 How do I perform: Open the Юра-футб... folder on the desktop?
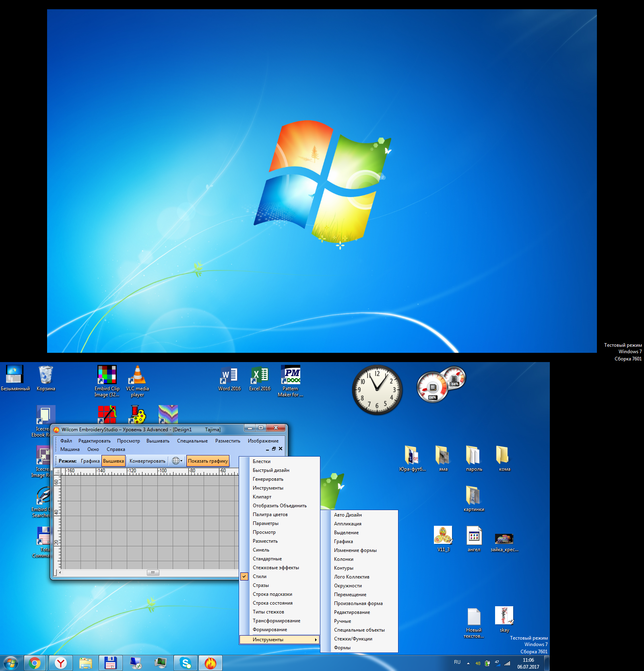coord(412,459)
